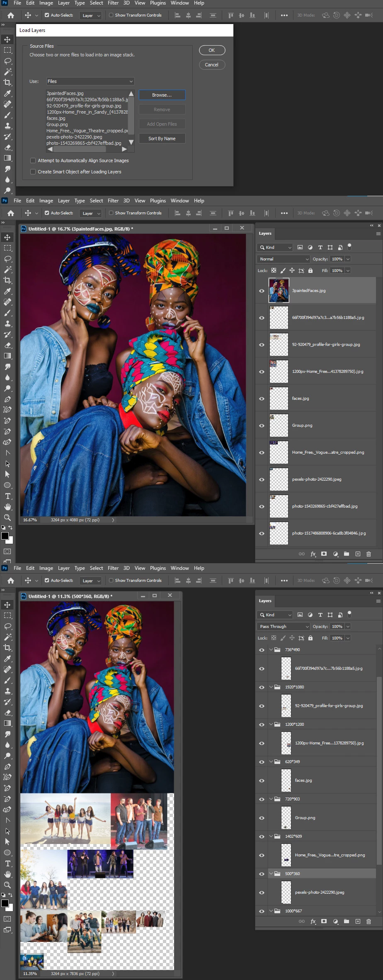Screen dimensions: 383x980
Task: Open the Normal blend mode dropdown
Action: pyautogui.click(x=284, y=259)
